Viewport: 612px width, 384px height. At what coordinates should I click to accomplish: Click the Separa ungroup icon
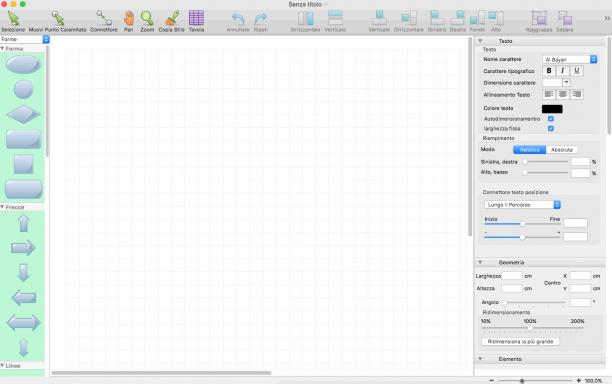565,18
